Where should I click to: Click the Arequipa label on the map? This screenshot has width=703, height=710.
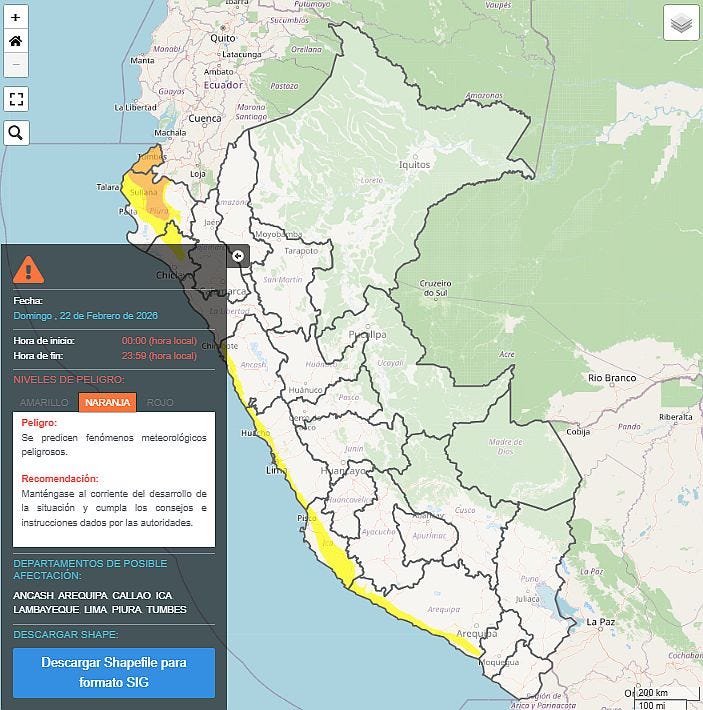pyautogui.click(x=476, y=634)
